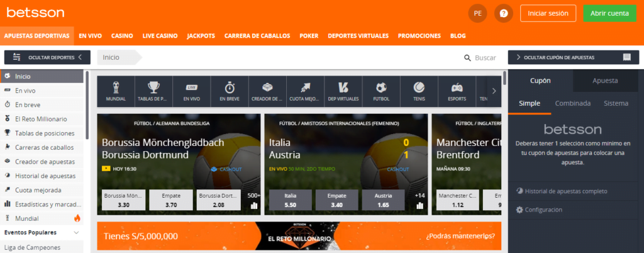Open El Reto Millionario in sidebar
The width and height of the screenshot is (644, 253).
coord(41,119)
